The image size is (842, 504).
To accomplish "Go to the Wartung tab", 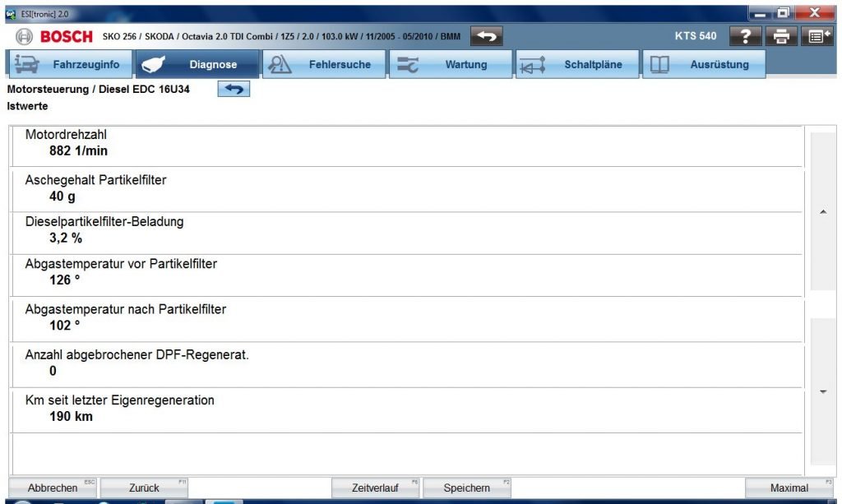I will [x=449, y=64].
